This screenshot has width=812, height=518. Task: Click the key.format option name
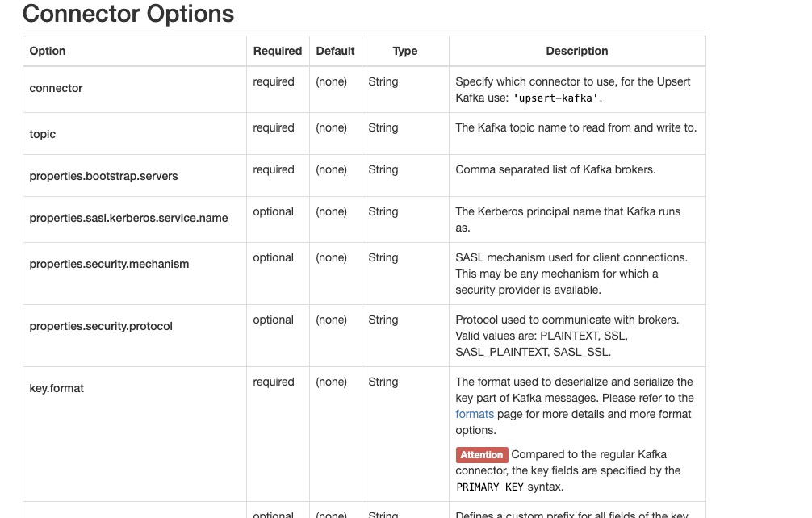click(57, 388)
